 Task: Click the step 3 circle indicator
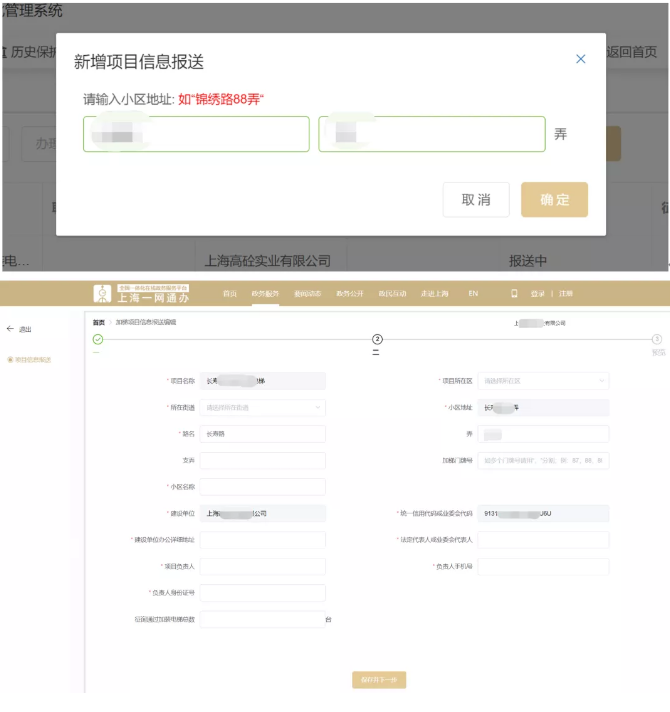657,340
